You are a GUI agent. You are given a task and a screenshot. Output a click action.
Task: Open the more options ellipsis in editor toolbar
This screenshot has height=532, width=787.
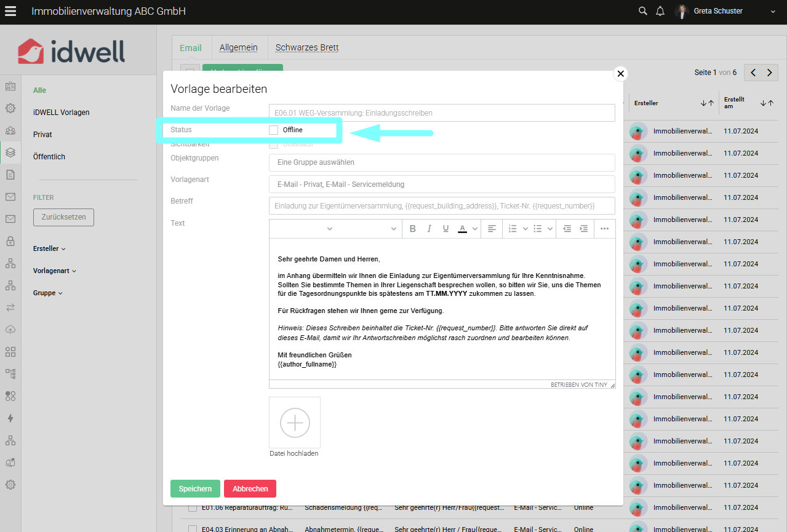tap(604, 229)
